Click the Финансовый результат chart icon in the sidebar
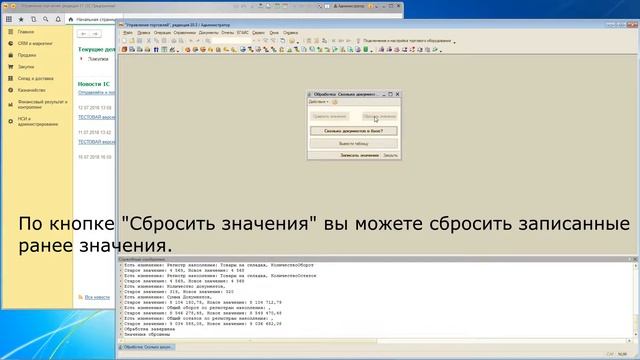This screenshot has height=360, width=640. coord(11,104)
